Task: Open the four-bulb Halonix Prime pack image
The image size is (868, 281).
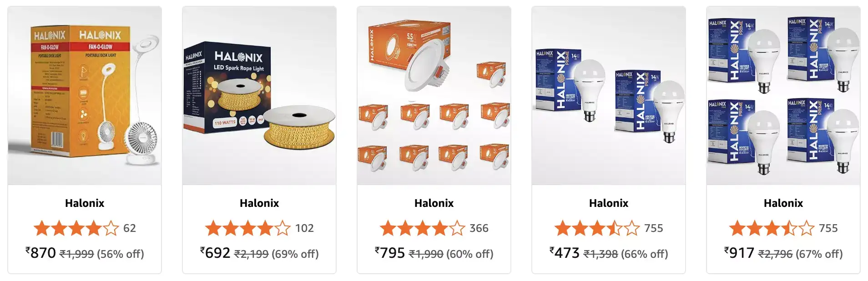Action: pyautogui.click(x=783, y=95)
